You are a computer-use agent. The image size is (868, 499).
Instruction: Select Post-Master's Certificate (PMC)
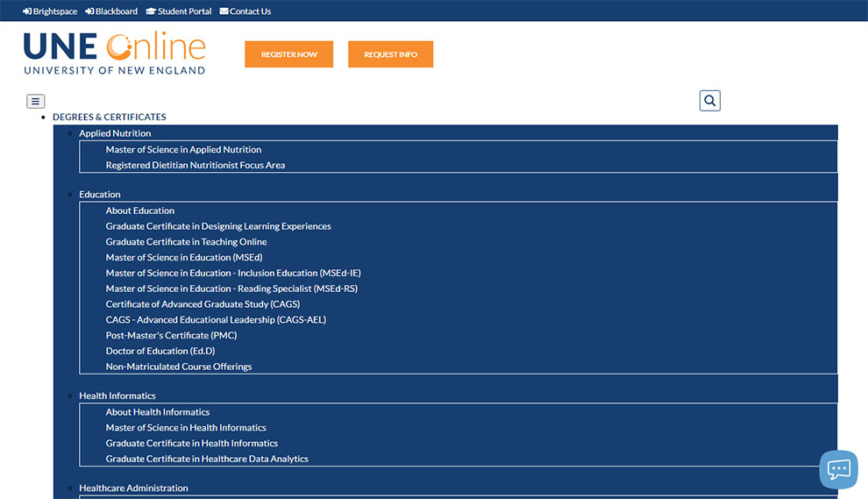(x=171, y=335)
